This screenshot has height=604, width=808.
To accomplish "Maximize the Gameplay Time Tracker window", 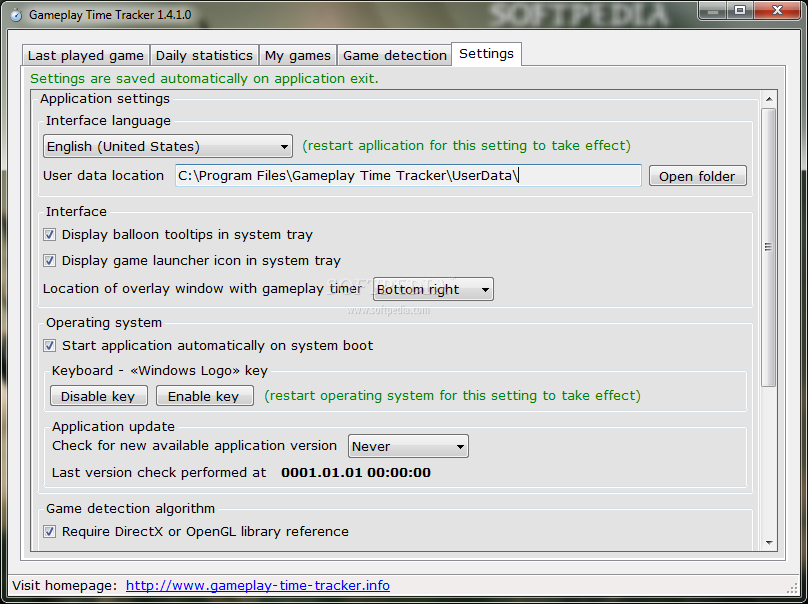I will [740, 10].
